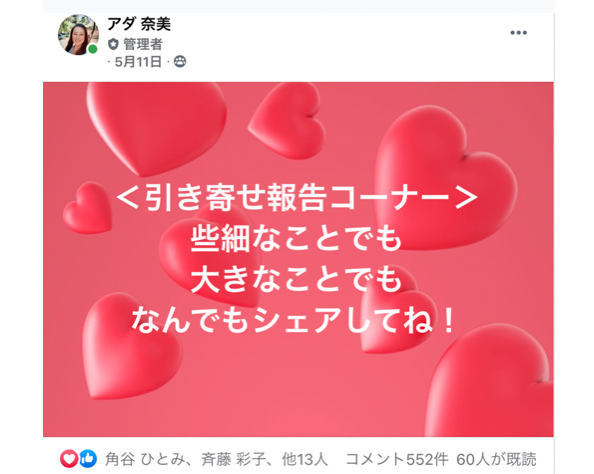The image size is (594, 474).
Task: View the 60人が既読 seen-by list
Action: tap(496, 459)
